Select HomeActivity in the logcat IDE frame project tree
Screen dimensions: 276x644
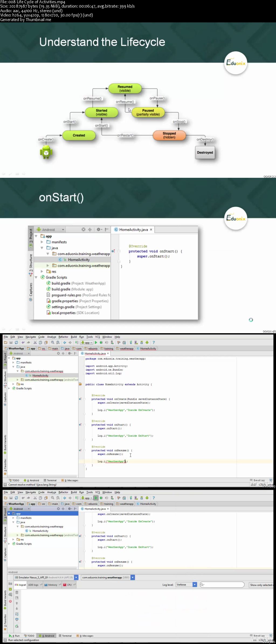tap(40, 531)
